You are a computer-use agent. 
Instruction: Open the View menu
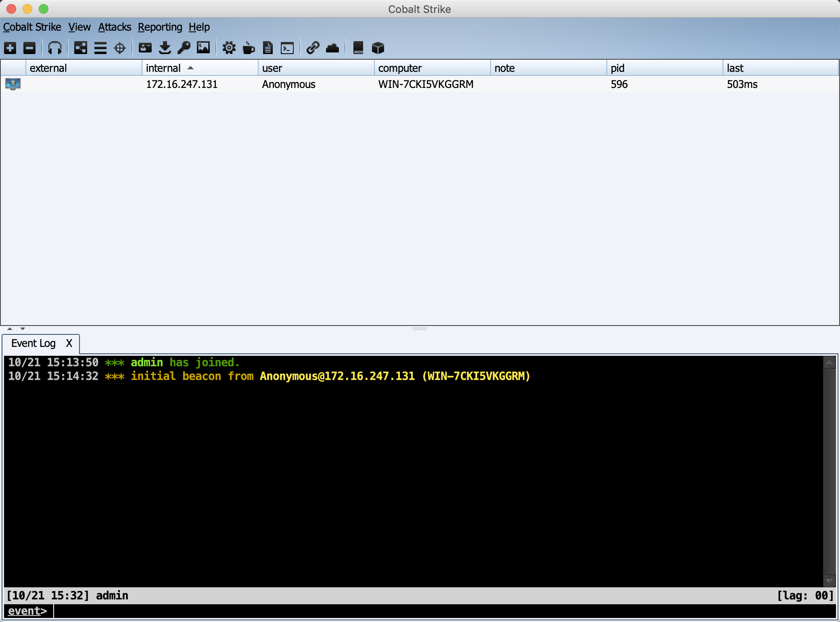[x=79, y=27]
